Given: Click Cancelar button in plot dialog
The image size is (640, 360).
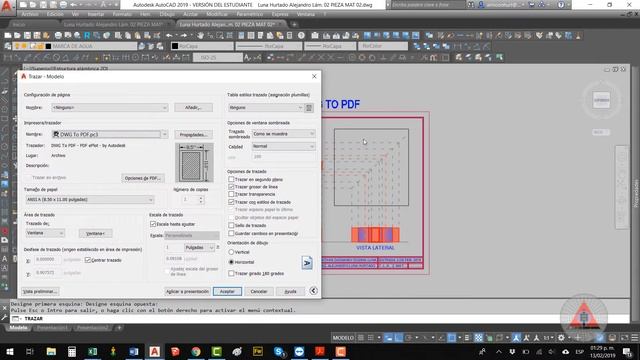Looking at the screenshot, I should click(259, 291).
